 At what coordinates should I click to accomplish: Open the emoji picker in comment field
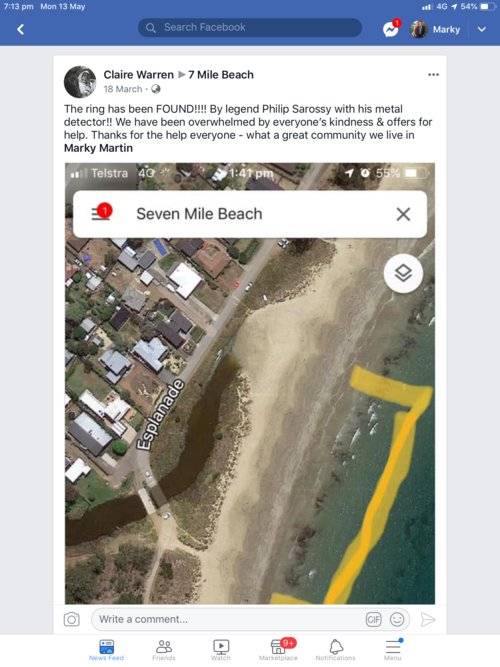(x=397, y=619)
